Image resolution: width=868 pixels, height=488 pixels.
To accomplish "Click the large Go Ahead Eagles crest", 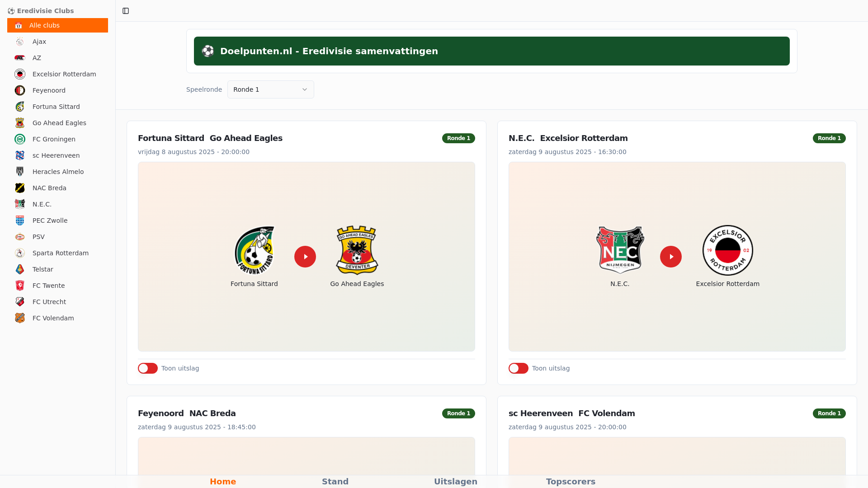I will pyautogui.click(x=357, y=250).
